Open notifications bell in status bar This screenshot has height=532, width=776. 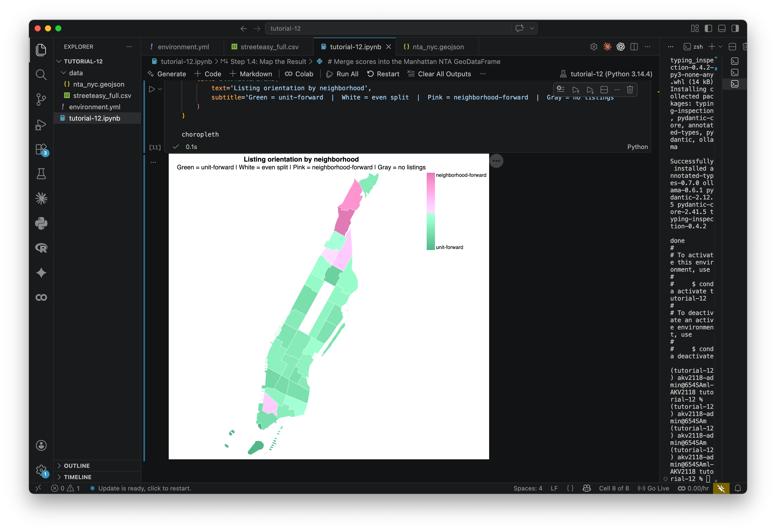point(738,488)
